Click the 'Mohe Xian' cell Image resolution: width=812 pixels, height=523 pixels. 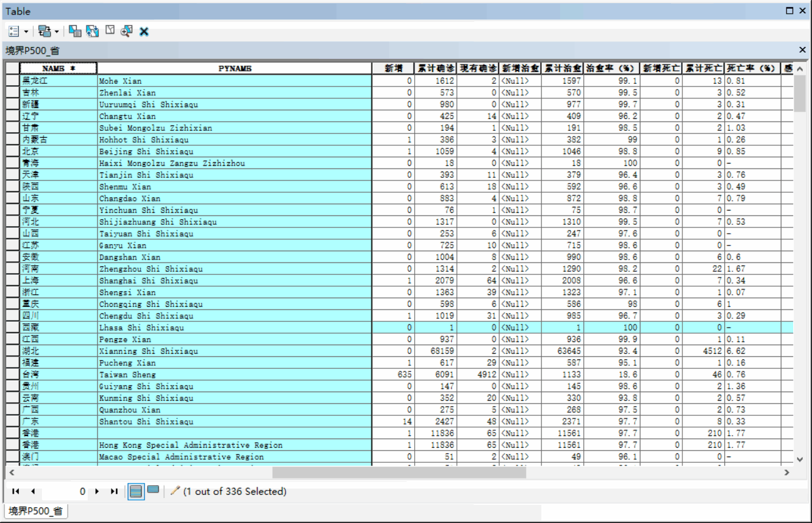(x=235, y=81)
